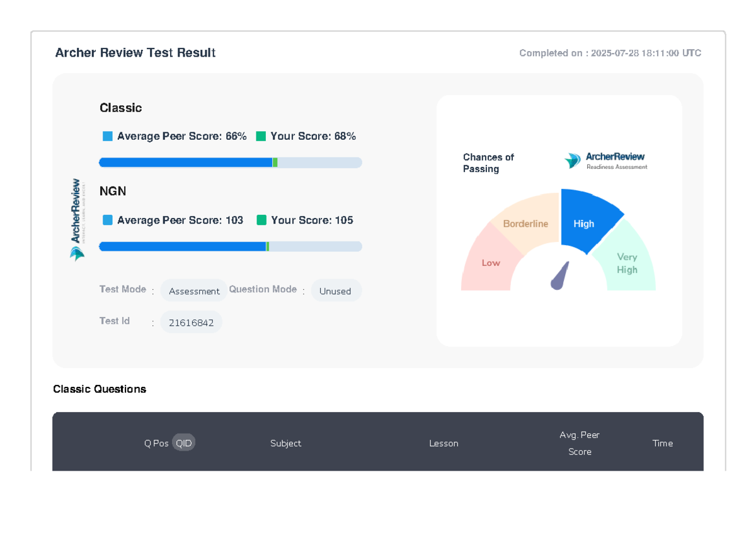Image resolution: width=756 pixels, height=535 pixels.
Task: Click the Chances of Passing label
Action: 488,163
